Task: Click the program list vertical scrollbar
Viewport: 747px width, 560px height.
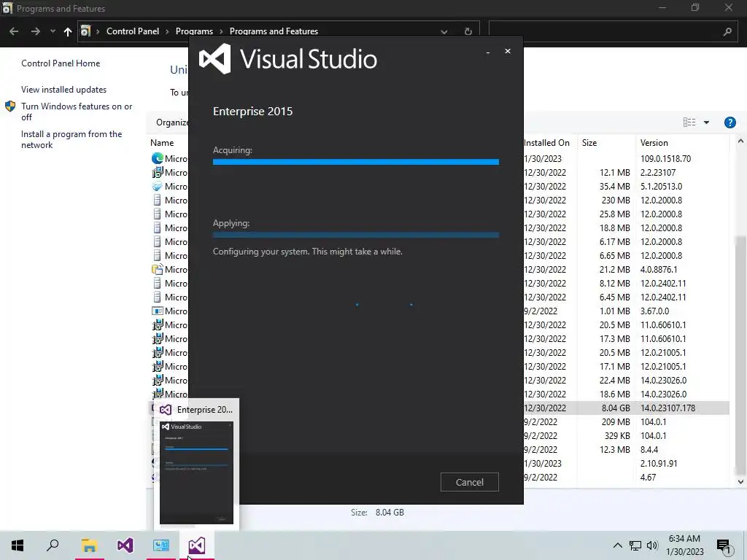Action: 740,355
